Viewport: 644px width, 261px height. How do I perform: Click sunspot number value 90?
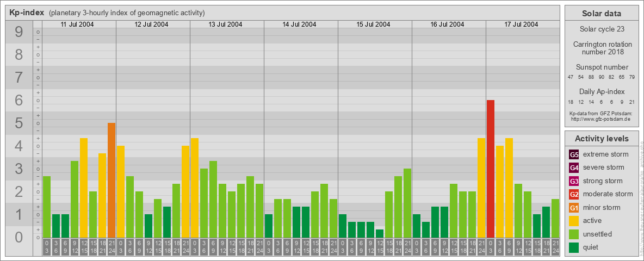click(601, 77)
